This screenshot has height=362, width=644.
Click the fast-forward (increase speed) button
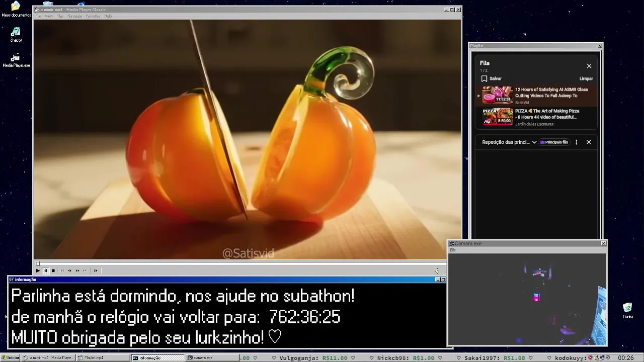pyautogui.click(x=77, y=270)
